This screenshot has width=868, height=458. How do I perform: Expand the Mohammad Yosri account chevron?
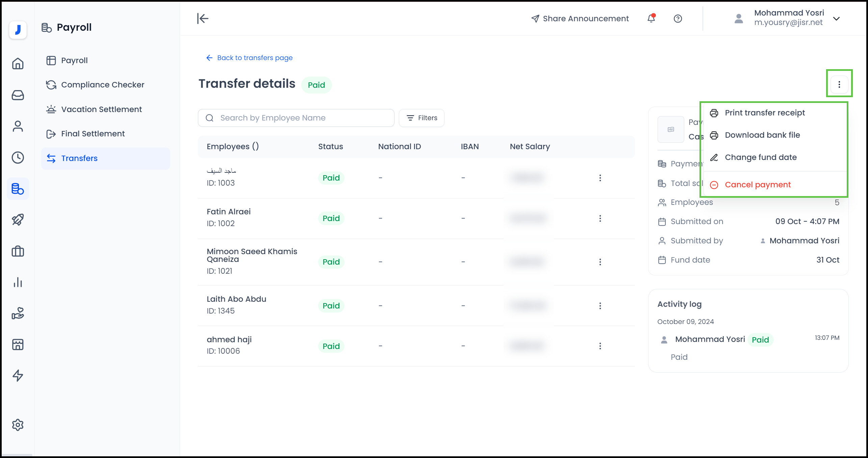837,19
